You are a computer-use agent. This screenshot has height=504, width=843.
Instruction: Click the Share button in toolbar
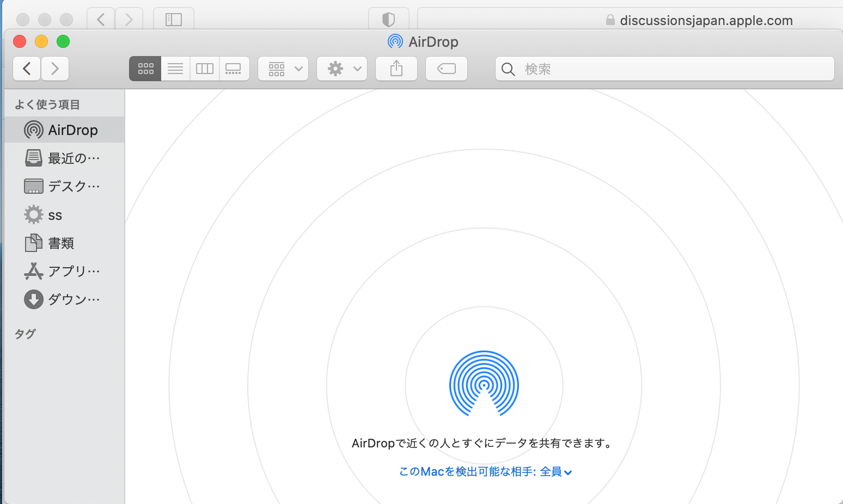(x=396, y=69)
